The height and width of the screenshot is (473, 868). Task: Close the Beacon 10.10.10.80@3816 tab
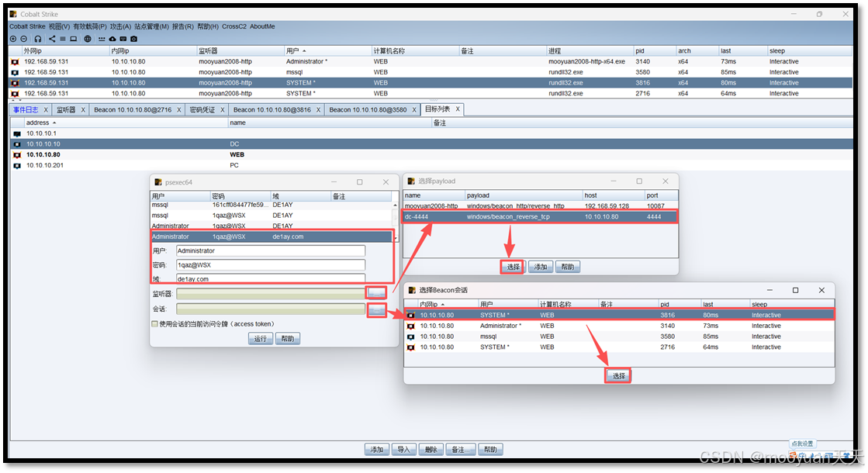click(318, 110)
